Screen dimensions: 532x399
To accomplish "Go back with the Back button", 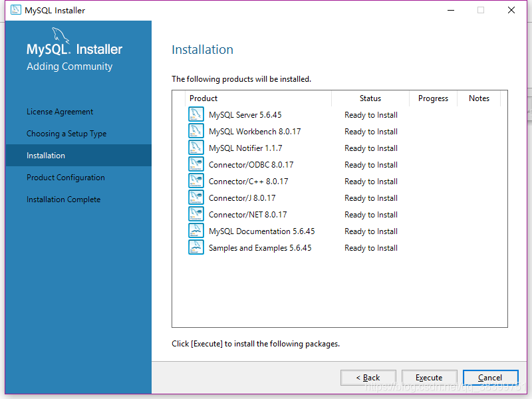I will coord(368,378).
